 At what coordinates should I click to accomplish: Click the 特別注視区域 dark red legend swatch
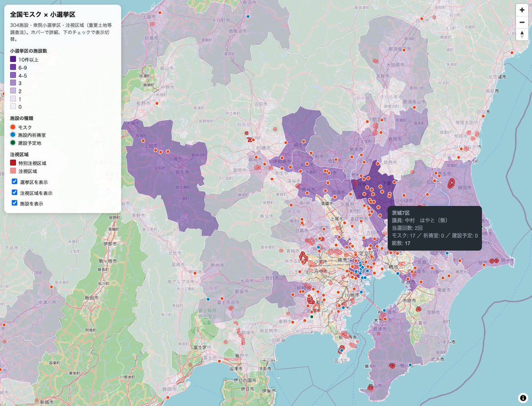point(13,163)
